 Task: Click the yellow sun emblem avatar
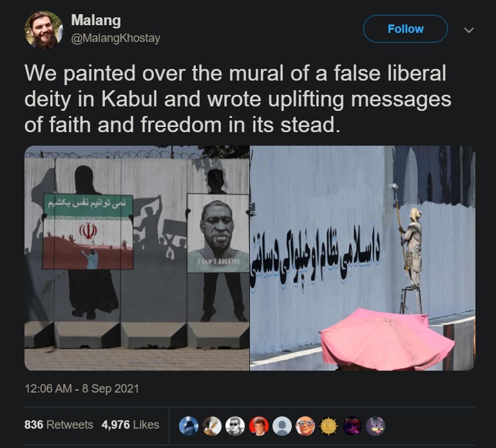pyautogui.click(x=329, y=426)
